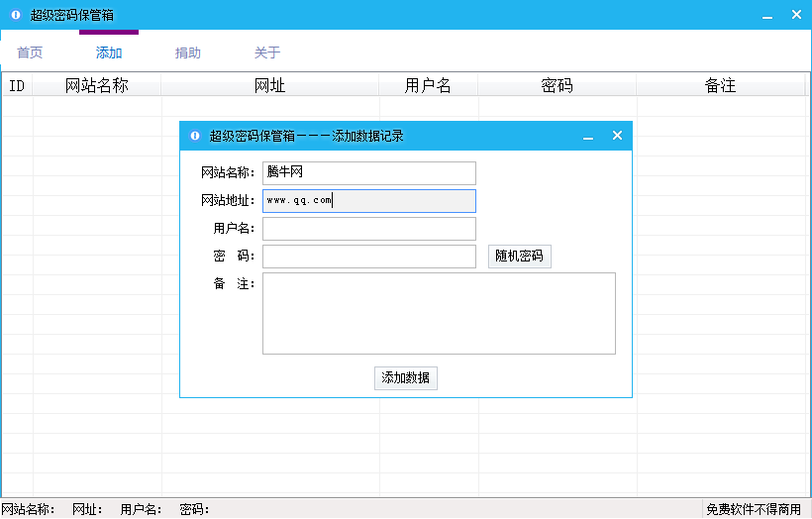Close the main 超级密码保管箱 window
This screenshot has height=519, width=812.
(x=795, y=15)
